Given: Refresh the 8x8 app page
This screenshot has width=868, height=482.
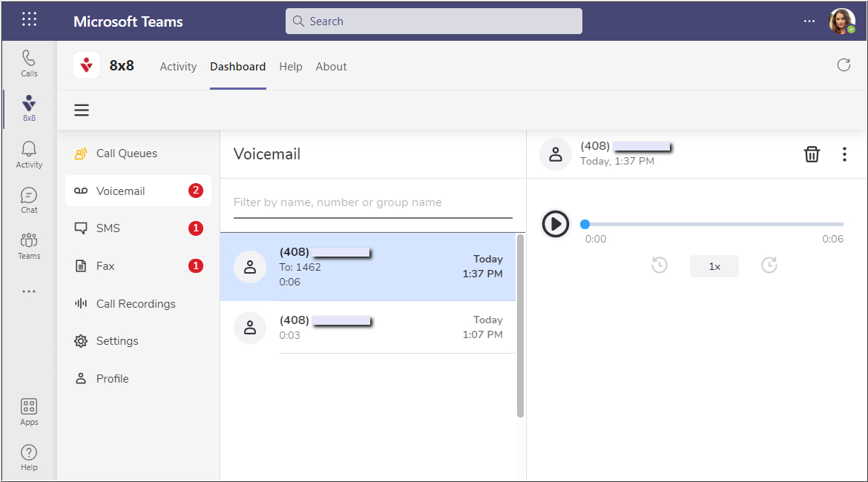Looking at the screenshot, I should (844, 65).
